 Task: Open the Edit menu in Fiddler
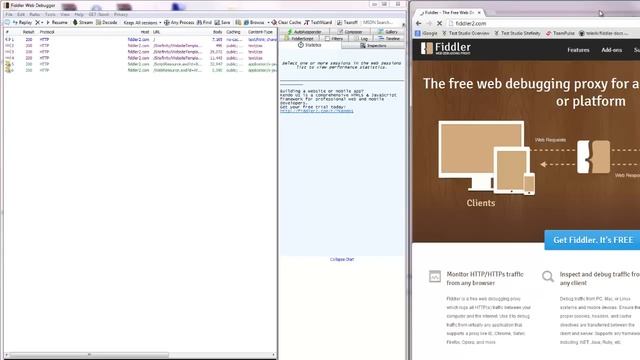pos(21,14)
